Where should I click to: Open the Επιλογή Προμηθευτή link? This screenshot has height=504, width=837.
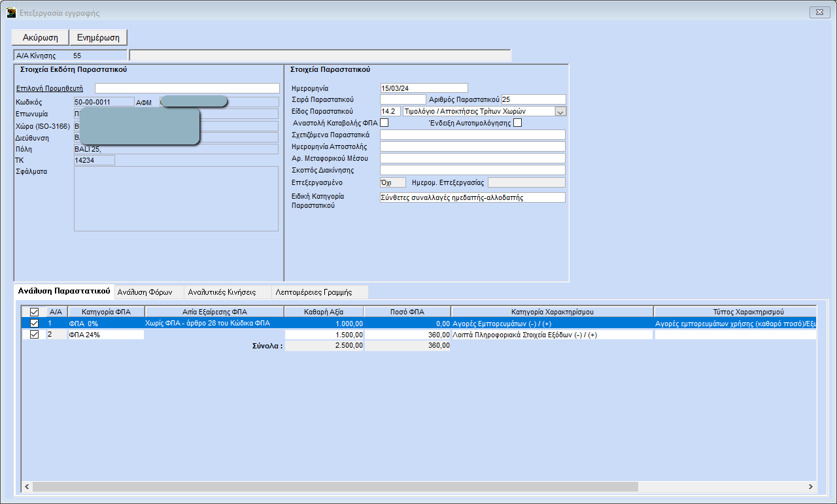tap(49, 88)
